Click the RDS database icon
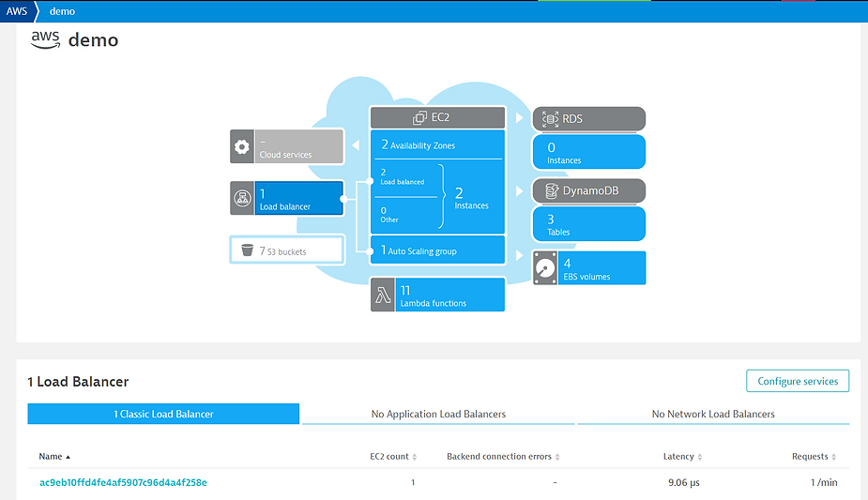 [550, 118]
